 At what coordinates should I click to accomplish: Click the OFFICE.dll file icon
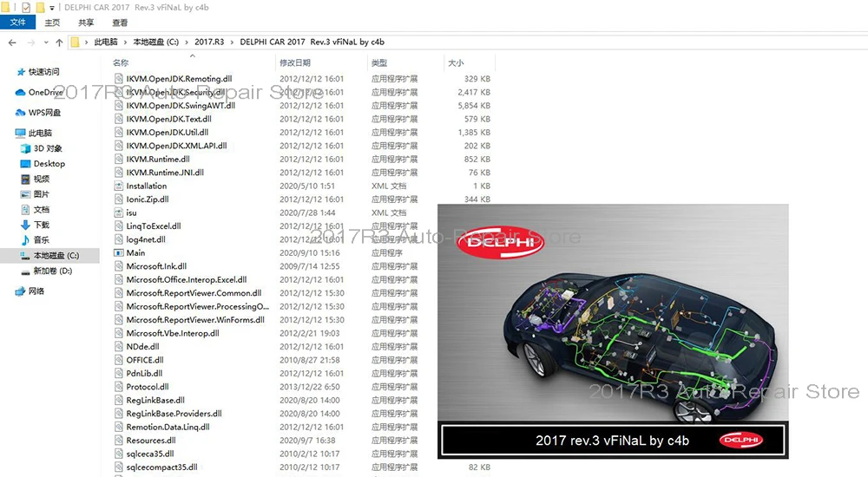tap(118, 360)
